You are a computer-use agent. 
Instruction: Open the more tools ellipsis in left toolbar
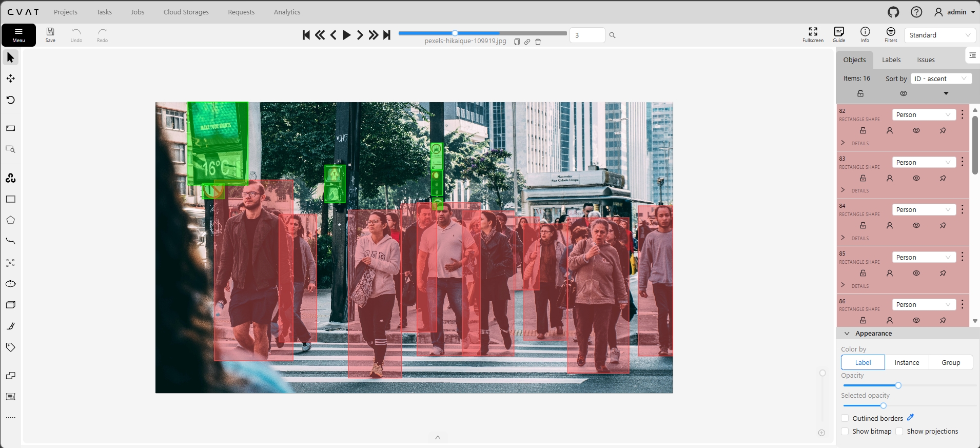(10, 418)
